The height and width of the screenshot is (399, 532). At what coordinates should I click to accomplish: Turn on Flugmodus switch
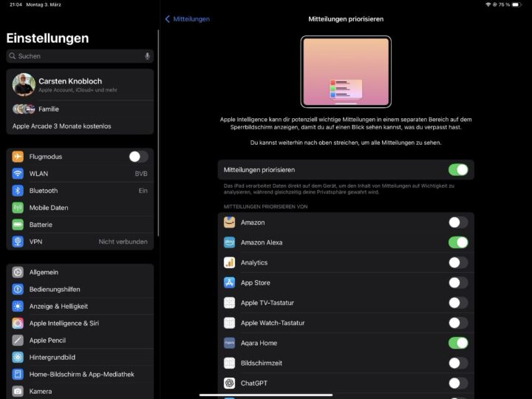click(x=137, y=157)
